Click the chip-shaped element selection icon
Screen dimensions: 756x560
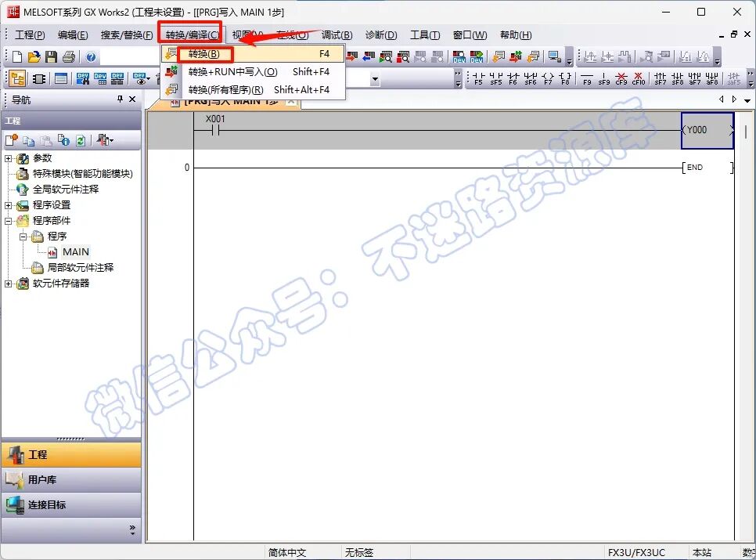click(x=39, y=78)
